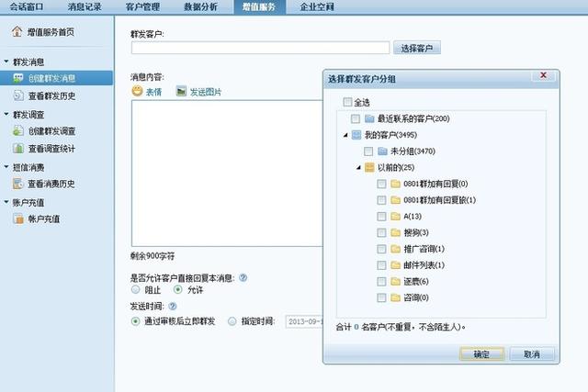Click the 消息内容 message text area

coord(227,174)
